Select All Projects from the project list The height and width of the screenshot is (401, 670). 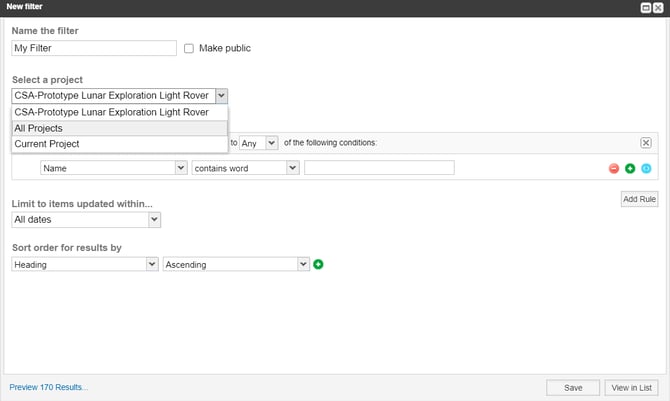[120, 128]
